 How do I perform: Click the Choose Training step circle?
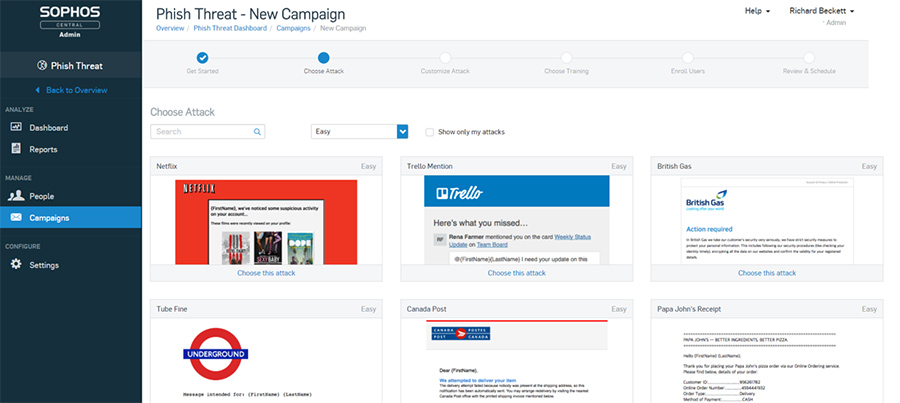coord(567,57)
